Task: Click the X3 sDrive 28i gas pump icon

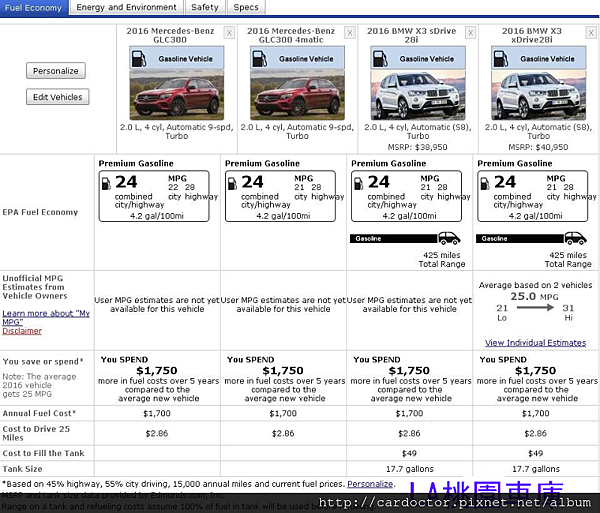Action: pos(380,59)
